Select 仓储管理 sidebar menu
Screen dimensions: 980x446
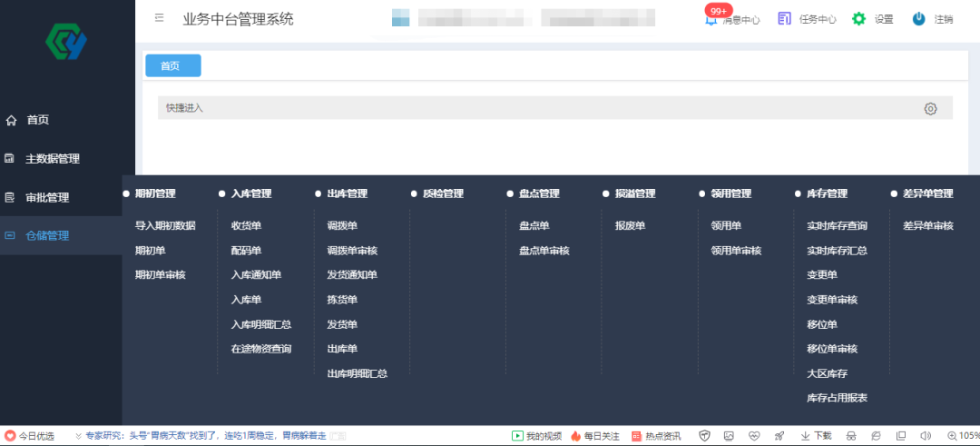pos(47,235)
